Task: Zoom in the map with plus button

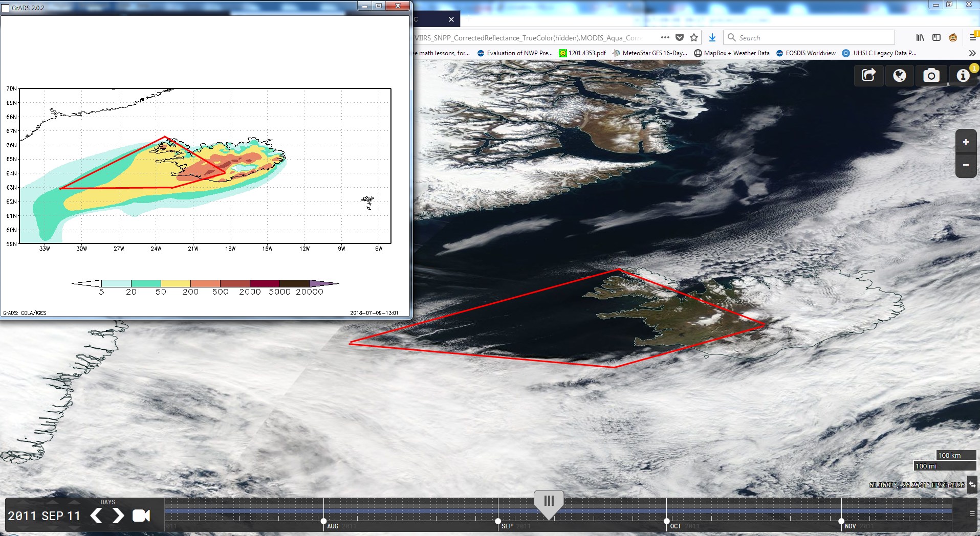Action: [966, 142]
